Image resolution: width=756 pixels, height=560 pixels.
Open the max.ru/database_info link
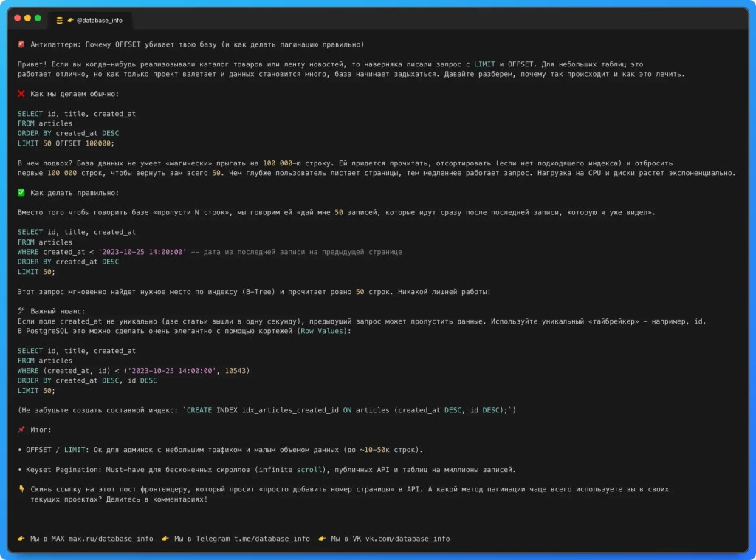[x=111, y=539]
